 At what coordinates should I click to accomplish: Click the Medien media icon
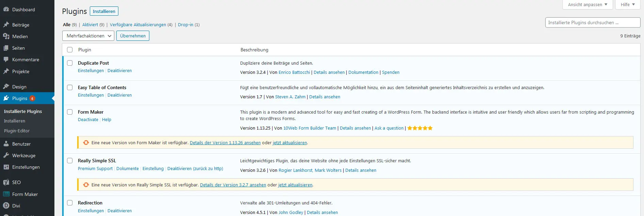[x=6, y=36]
